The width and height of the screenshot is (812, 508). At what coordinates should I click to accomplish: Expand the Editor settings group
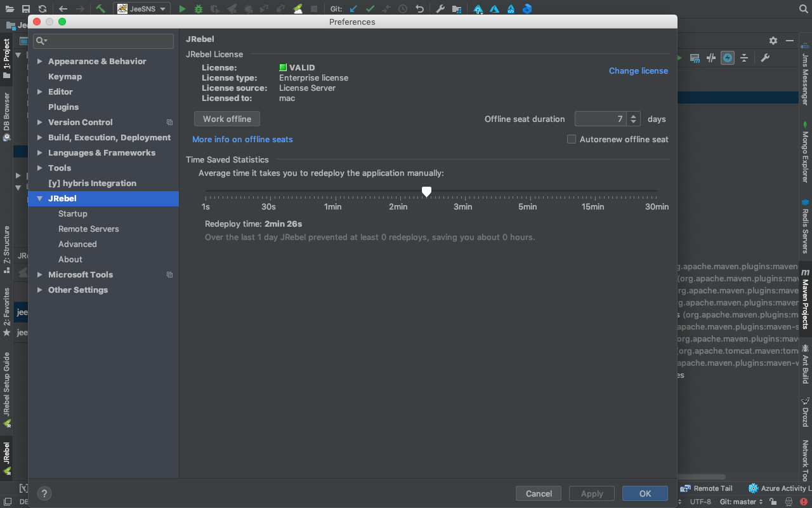[40, 91]
